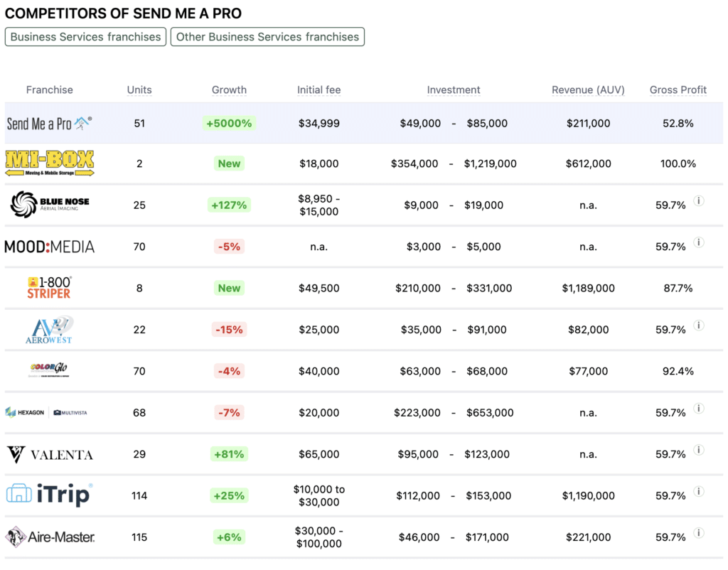Sort by the Gross Profit column header

tap(678, 90)
